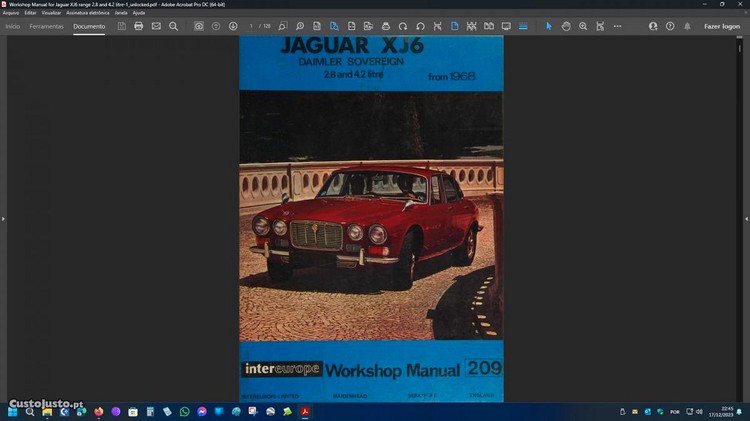Choose the arrow selection tool
Viewport: 750px width, 421px height.
tap(548, 26)
